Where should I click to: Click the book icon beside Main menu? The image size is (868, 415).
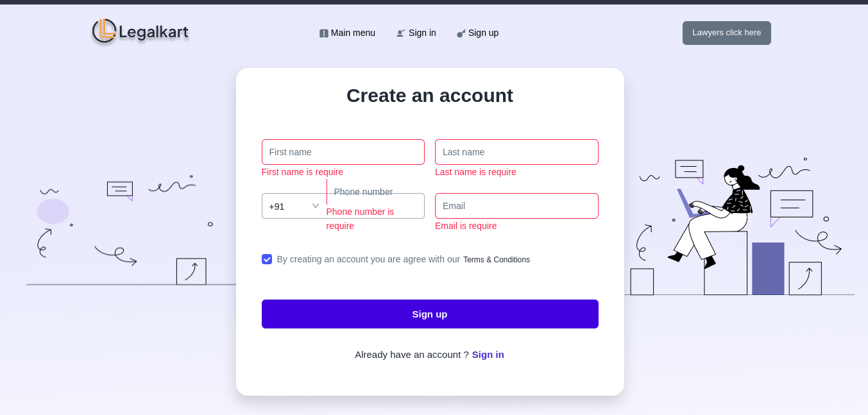[x=324, y=33]
